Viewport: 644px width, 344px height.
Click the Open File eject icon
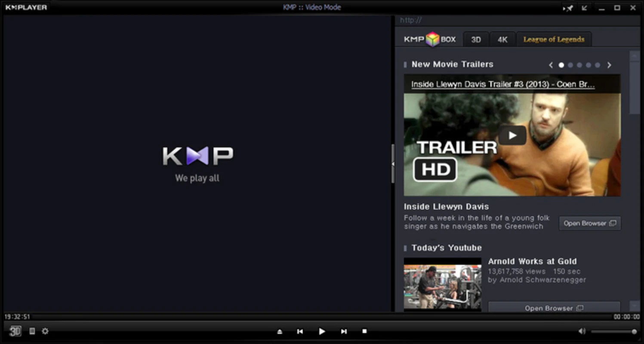pyautogui.click(x=279, y=331)
